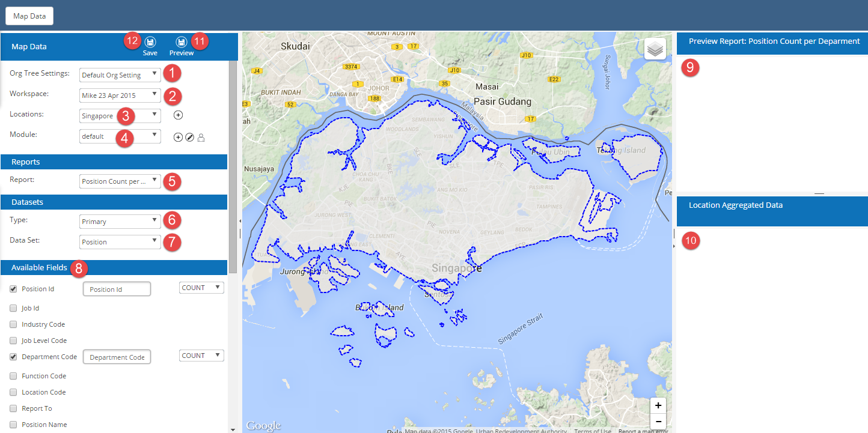Click the Map Data top button

29,16
